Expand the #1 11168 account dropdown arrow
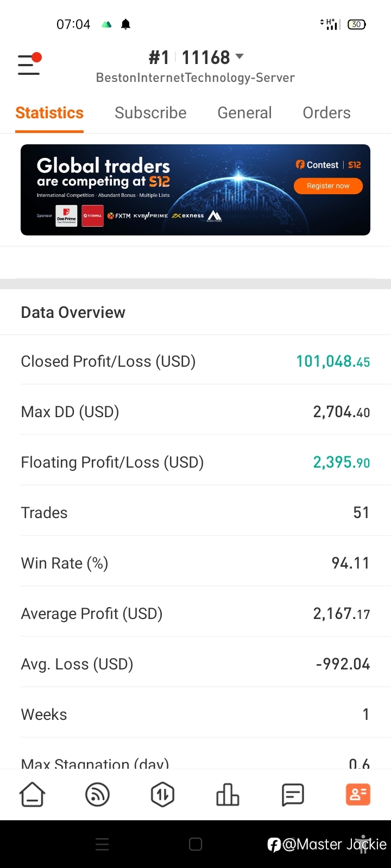The image size is (391, 868). pos(239,57)
